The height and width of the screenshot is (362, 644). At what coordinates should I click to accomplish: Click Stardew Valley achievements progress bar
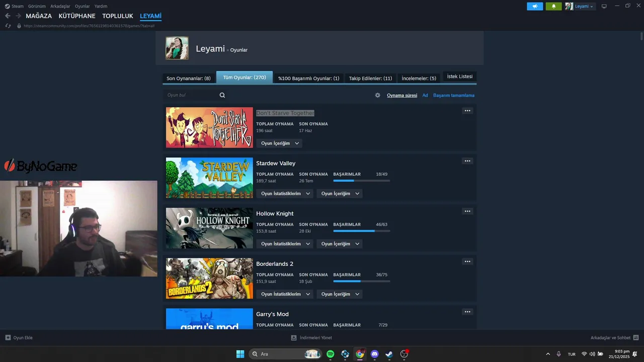pos(362,180)
